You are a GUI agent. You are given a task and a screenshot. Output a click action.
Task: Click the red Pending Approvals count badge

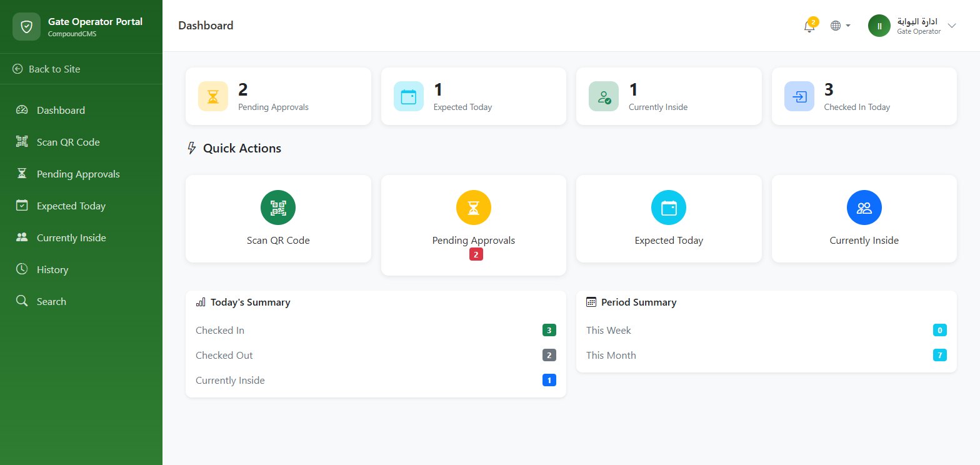[476, 254]
